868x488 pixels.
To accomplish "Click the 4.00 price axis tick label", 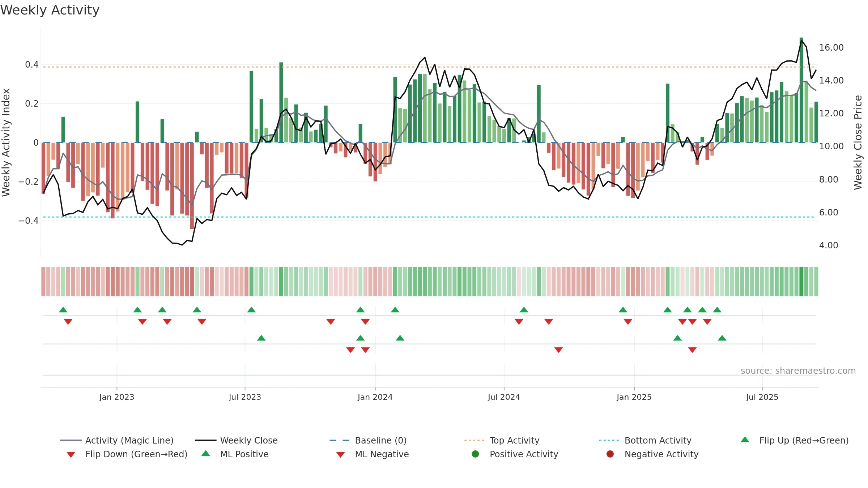I will (829, 245).
